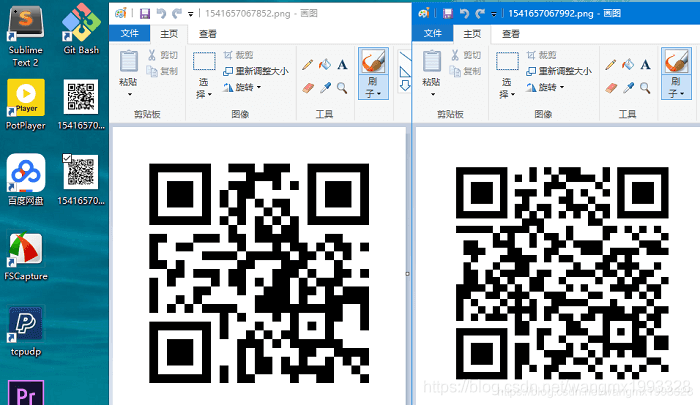Click Undo in right Paint title bar

tap(464, 14)
